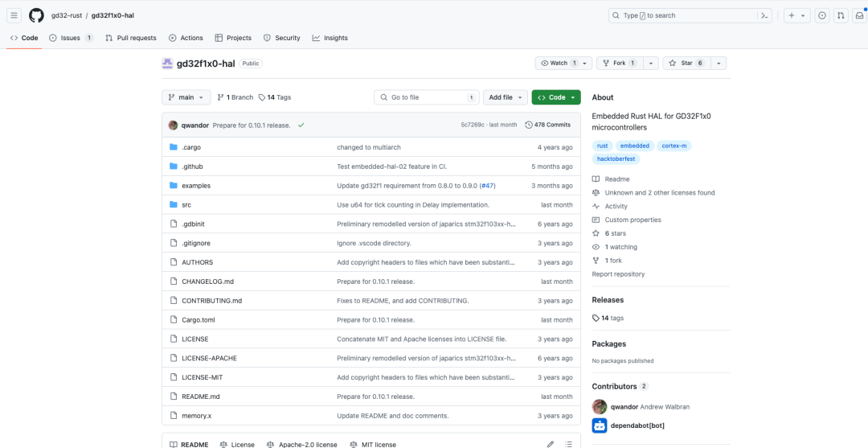Expand the star lists dropdown arrow

pyautogui.click(x=719, y=63)
